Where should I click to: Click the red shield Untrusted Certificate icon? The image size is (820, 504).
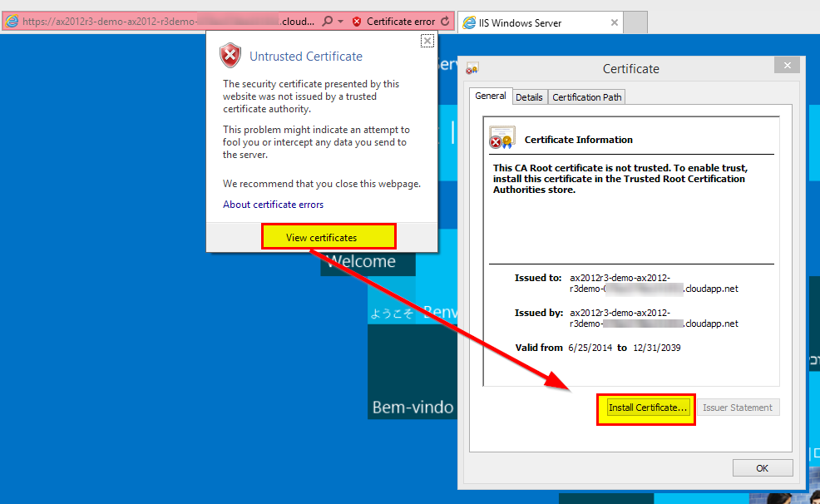click(x=230, y=56)
